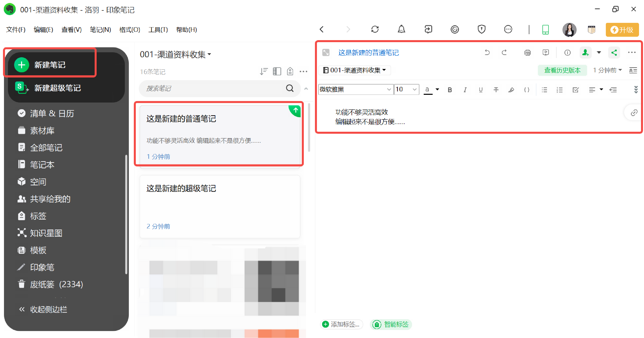Click the green share icon
This screenshot has height=338, width=644.
click(x=614, y=52)
